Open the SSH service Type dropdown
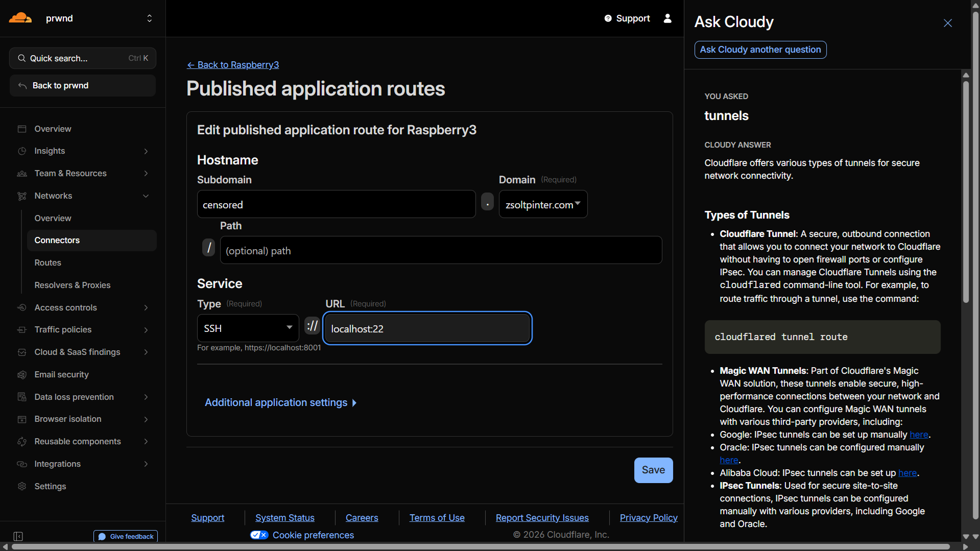The height and width of the screenshot is (551, 980). 248,328
